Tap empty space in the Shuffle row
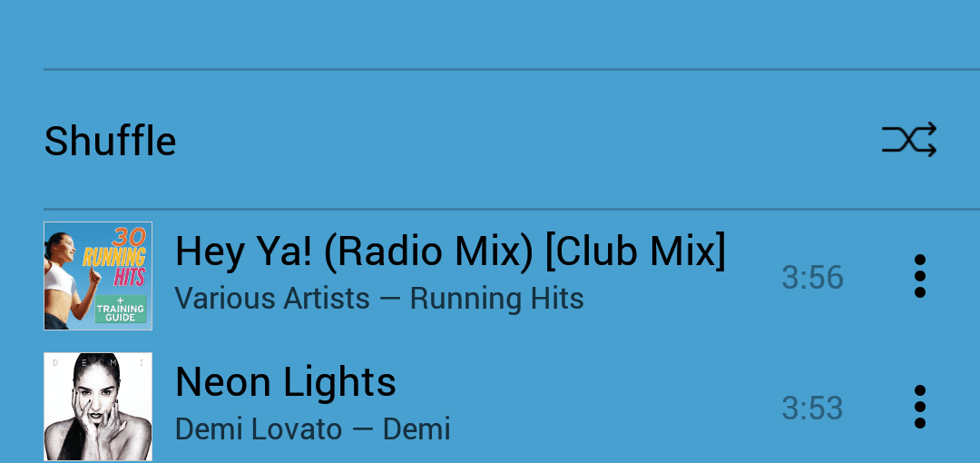Screen dimensions: 980x463 [525, 140]
